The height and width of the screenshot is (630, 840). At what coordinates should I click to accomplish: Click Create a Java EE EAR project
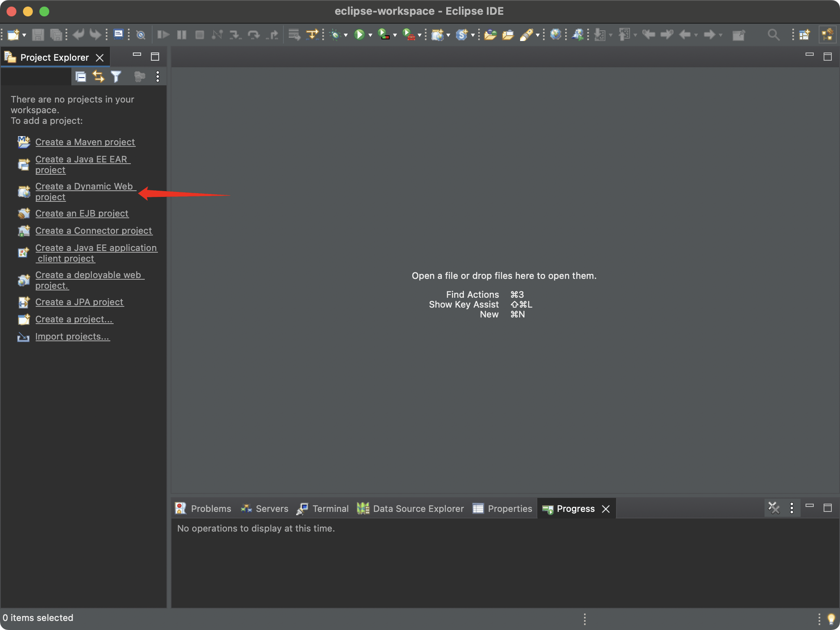point(83,164)
